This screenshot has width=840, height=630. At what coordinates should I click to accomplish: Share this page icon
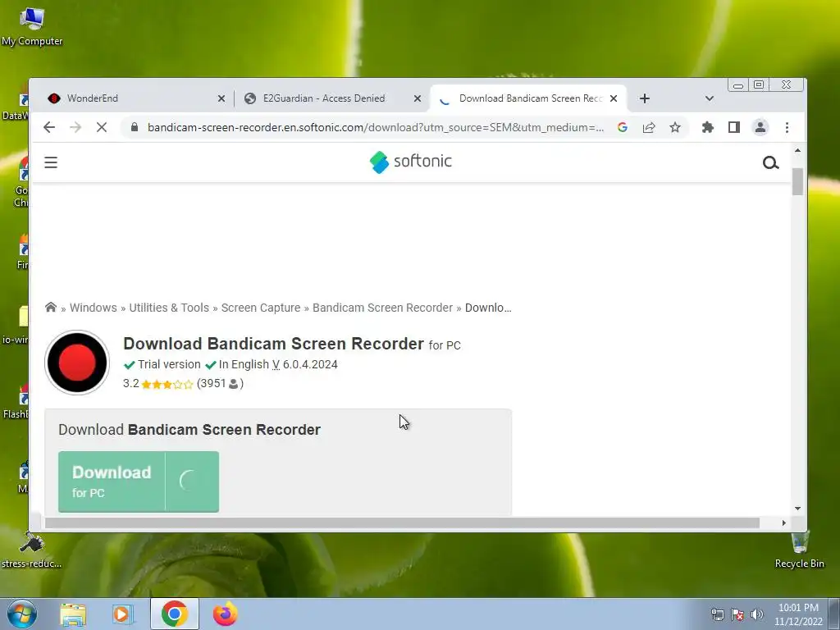(649, 127)
